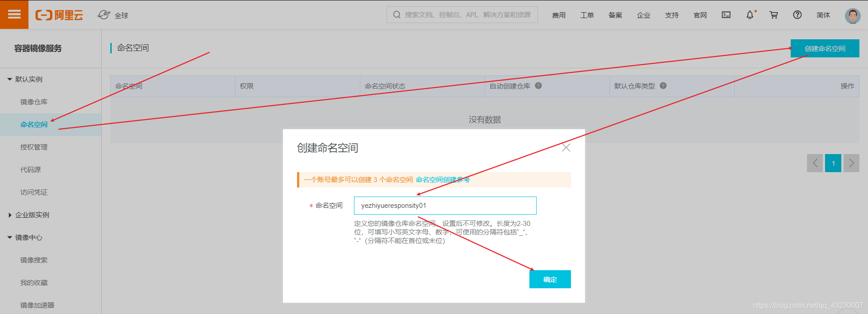Confirm with the 确定 button
The width and height of the screenshot is (868, 314).
[550, 279]
